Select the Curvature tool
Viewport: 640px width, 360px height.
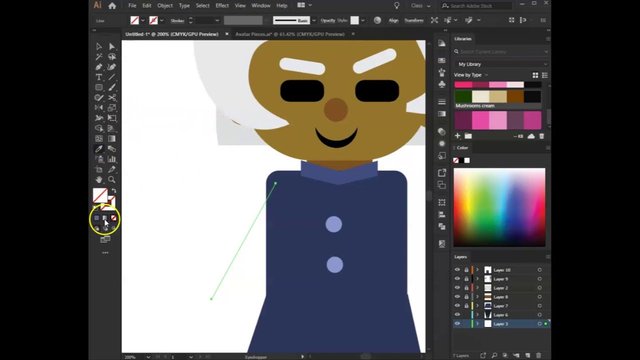tap(112, 67)
